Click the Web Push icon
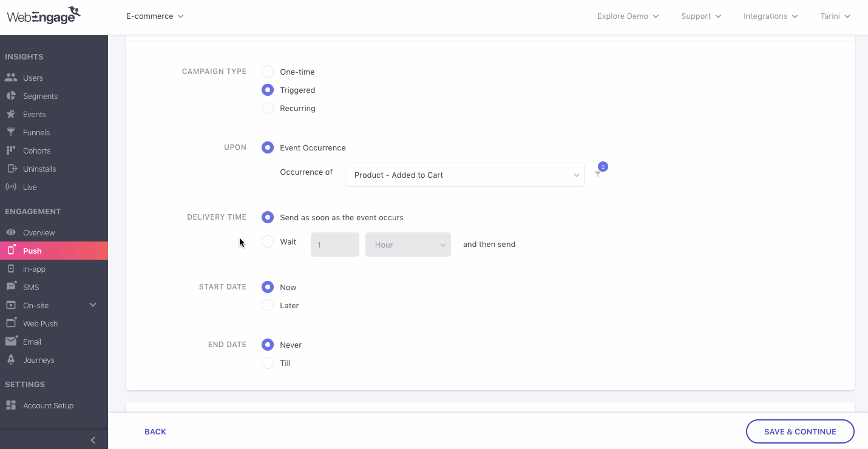Image resolution: width=868 pixels, height=449 pixels. click(11, 323)
